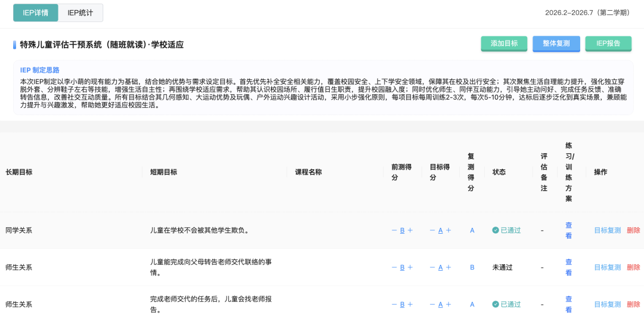
Task: Switch to the IEP详情 tab
Action: pyautogui.click(x=35, y=13)
